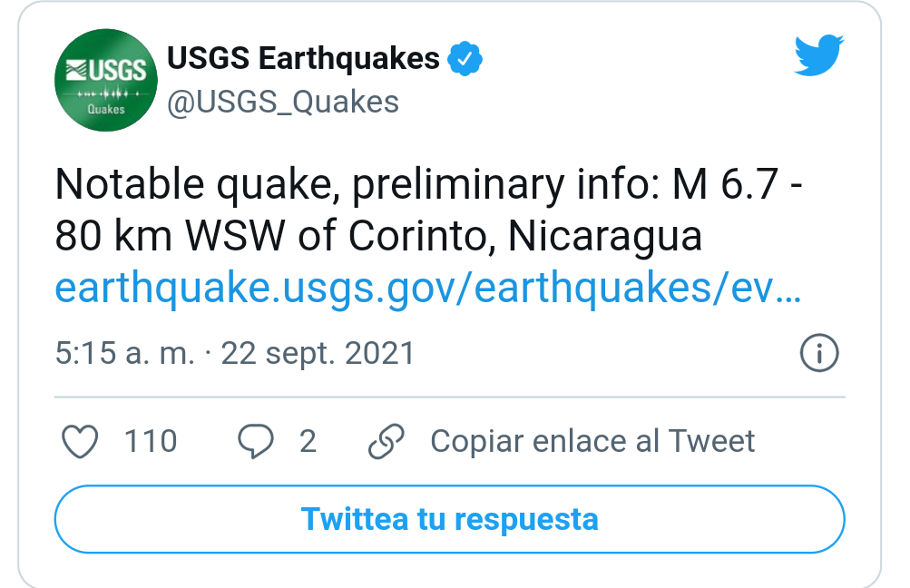The image size is (910, 588).
Task: Open the USGS Earthquakes display name
Action: [x=304, y=58]
